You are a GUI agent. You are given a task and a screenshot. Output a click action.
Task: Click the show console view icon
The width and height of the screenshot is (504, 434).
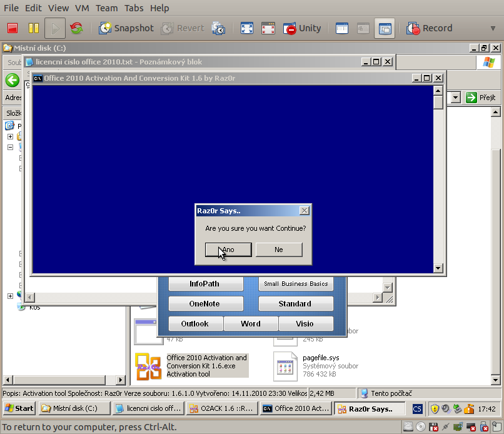pyautogui.click(x=341, y=28)
